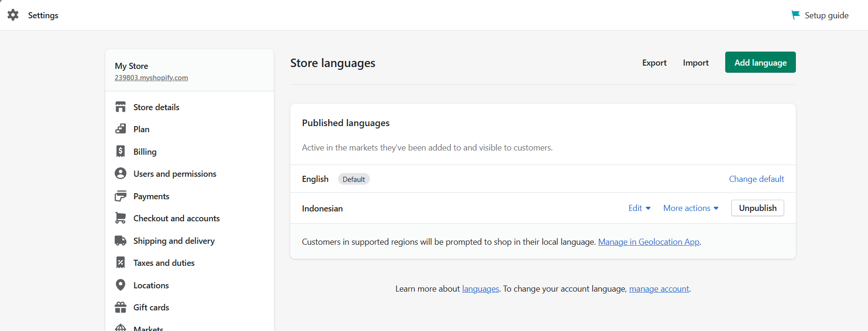Click the Locations pin icon
This screenshot has height=331, width=868.
121,285
